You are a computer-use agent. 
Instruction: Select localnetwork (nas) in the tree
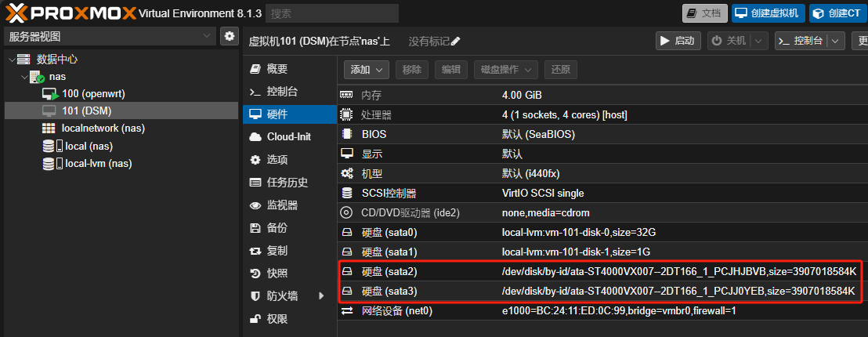[103, 129]
